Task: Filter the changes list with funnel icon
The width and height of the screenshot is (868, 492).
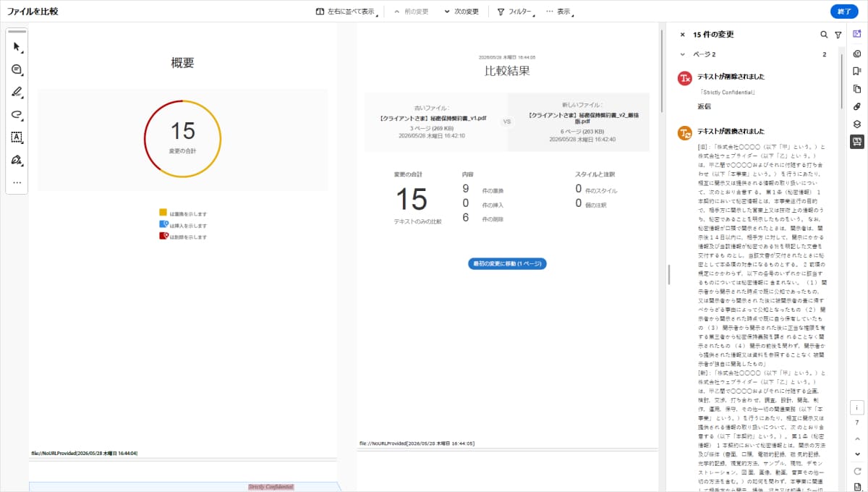Action: [838, 34]
